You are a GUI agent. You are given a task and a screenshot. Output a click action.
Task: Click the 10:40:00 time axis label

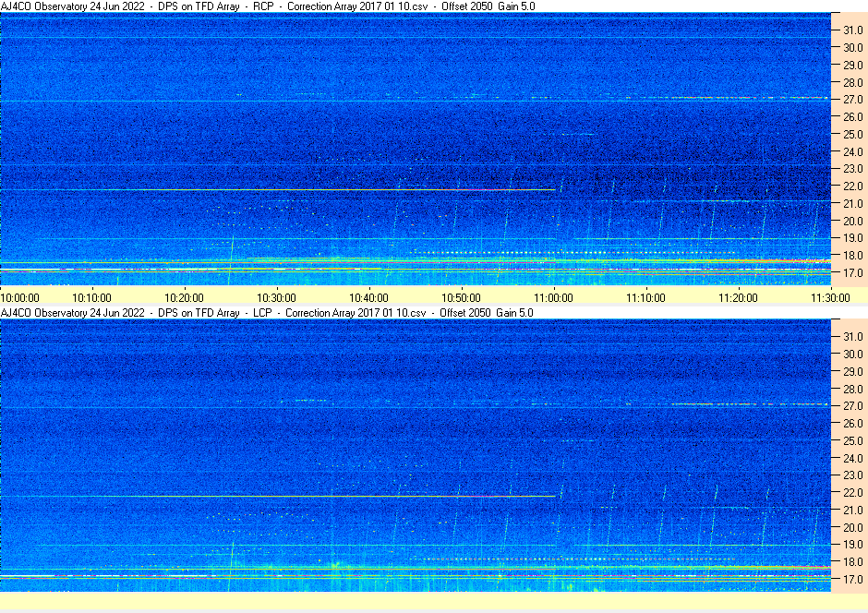click(368, 298)
